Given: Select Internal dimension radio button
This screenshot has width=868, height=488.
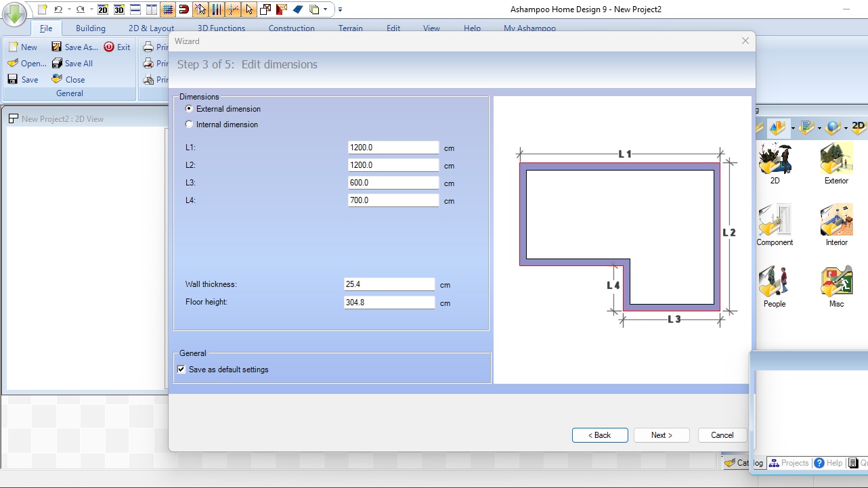Looking at the screenshot, I should coord(190,125).
